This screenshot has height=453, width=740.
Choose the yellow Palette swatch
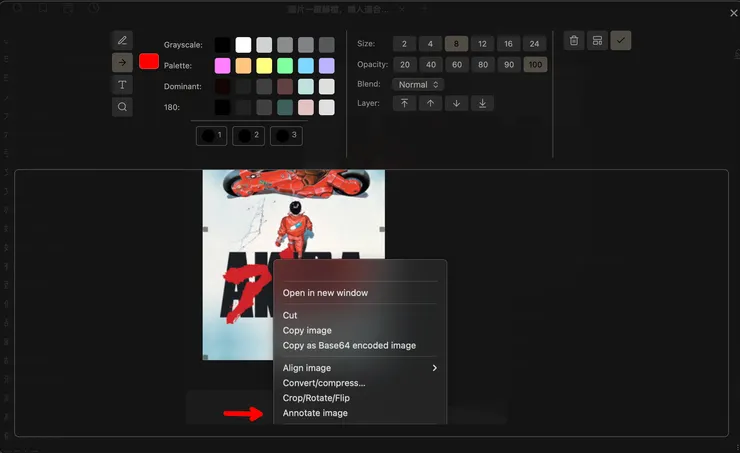pyautogui.click(x=264, y=66)
